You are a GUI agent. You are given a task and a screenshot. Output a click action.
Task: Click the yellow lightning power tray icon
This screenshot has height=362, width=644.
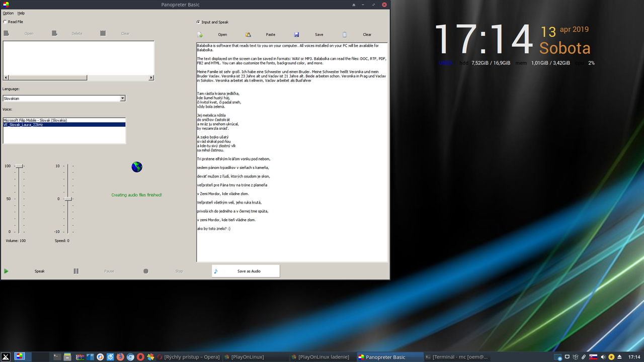point(611,357)
